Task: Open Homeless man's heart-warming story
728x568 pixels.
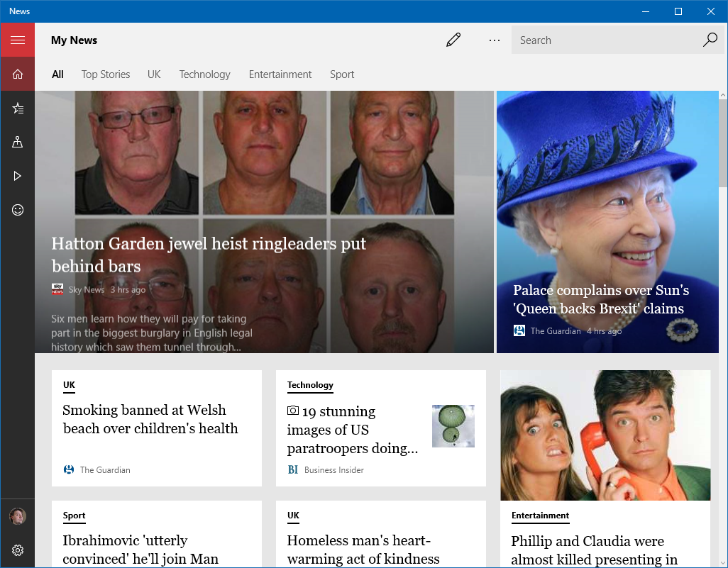Action: (x=363, y=550)
